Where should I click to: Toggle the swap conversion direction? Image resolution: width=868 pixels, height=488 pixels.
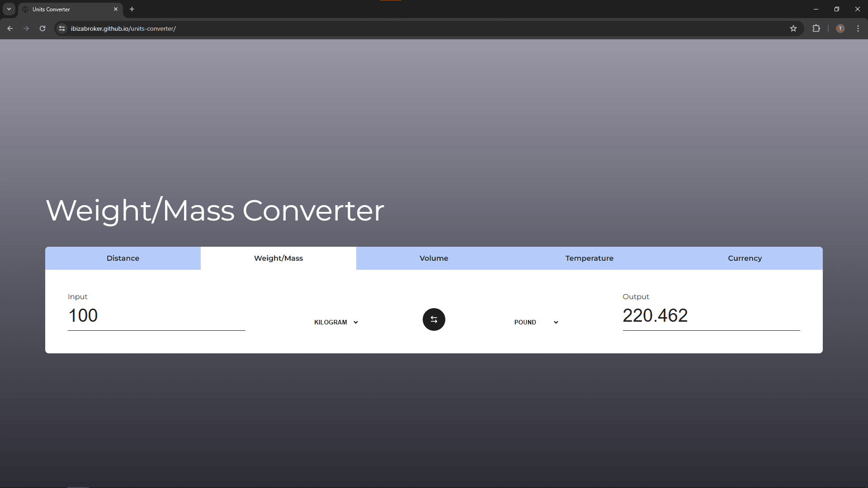point(434,319)
